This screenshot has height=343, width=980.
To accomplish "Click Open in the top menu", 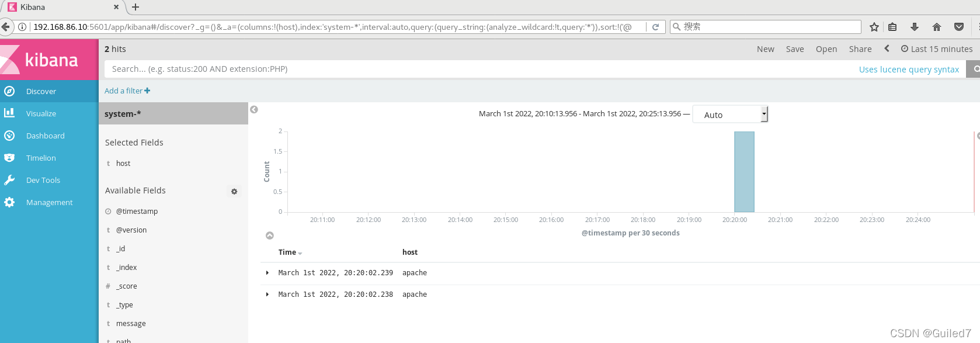I will point(826,49).
